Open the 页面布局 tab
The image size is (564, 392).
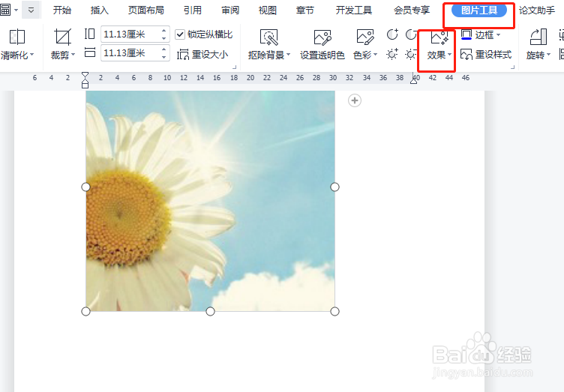[x=146, y=10]
